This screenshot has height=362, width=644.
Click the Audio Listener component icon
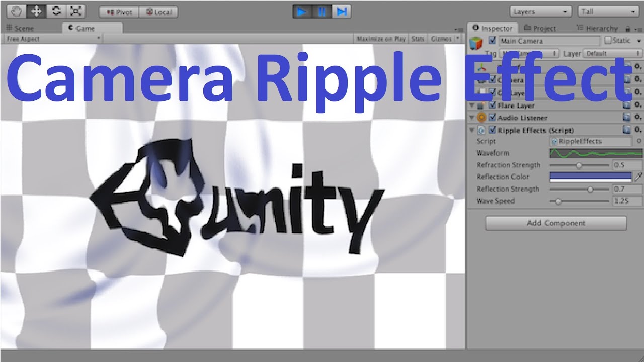(482, 118)
